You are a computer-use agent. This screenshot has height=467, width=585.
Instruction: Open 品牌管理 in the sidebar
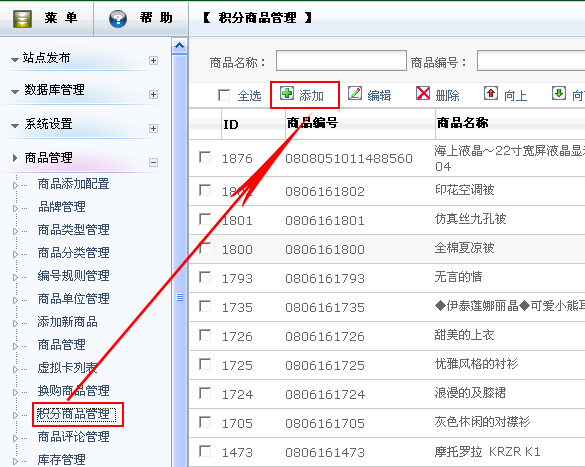click(x=62, y=207)
